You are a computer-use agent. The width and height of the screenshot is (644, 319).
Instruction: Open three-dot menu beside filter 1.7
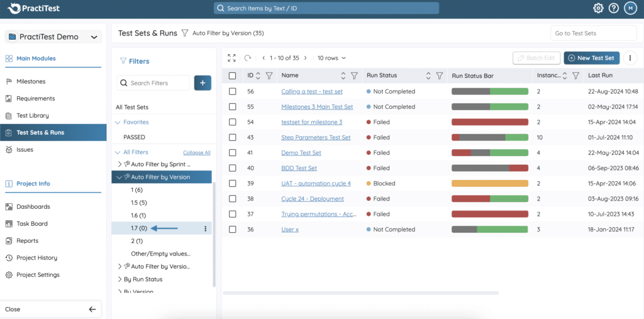click(x=206, y=228)
